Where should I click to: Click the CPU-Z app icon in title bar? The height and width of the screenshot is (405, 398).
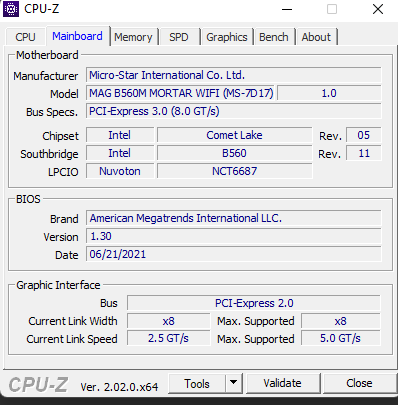coord(11,9)
